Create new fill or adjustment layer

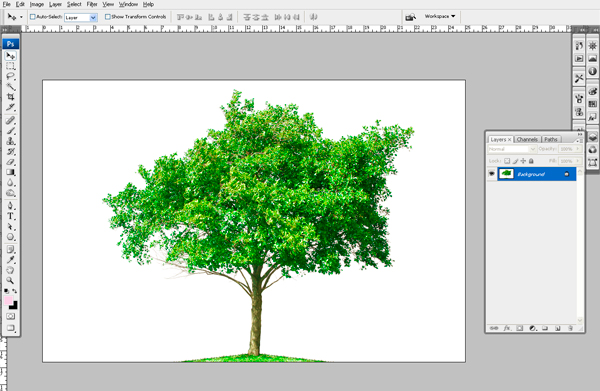coord(532,328)
